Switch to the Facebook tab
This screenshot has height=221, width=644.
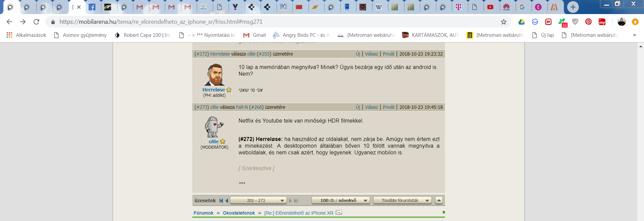92,7
